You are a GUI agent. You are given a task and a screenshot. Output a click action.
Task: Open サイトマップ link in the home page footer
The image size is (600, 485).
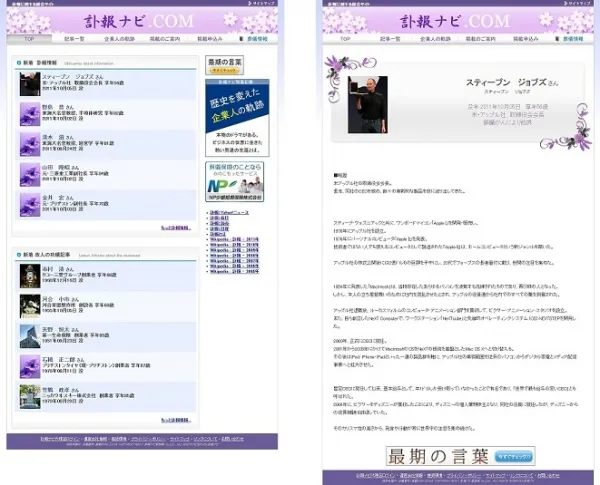[179, 439]
